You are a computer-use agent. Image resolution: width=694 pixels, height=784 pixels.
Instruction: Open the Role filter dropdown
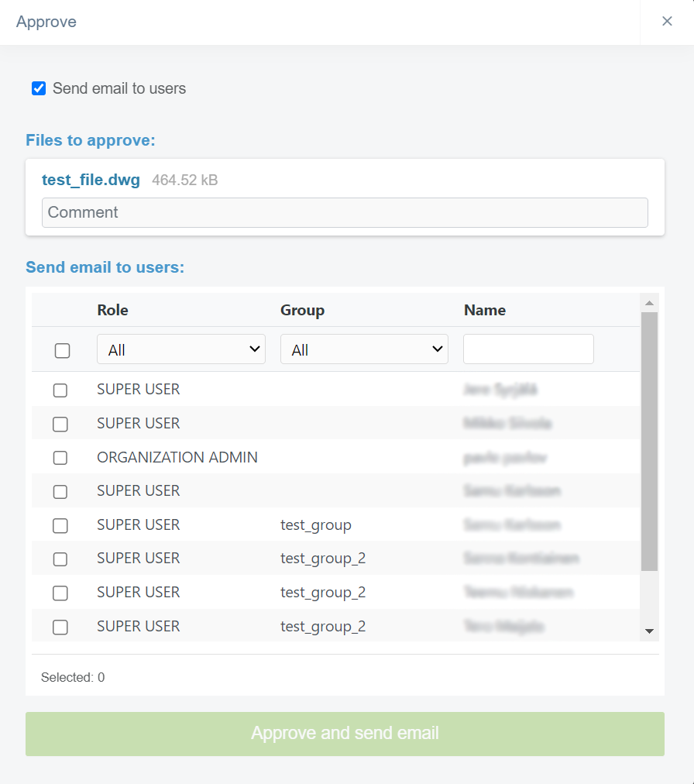181,349
